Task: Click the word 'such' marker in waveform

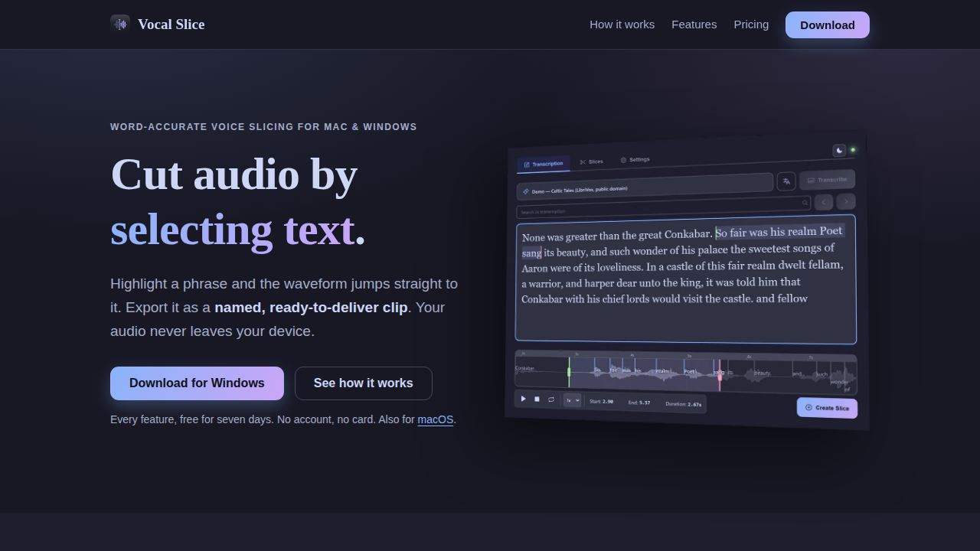Action: coord(822,375)
